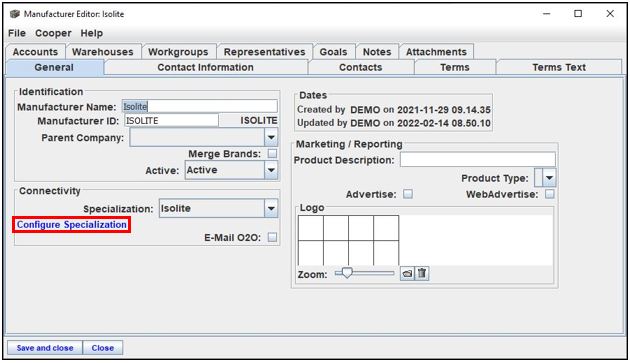Screen dimensions: 630x363
Task: Open logo image file browse icon
Action: 407,274
